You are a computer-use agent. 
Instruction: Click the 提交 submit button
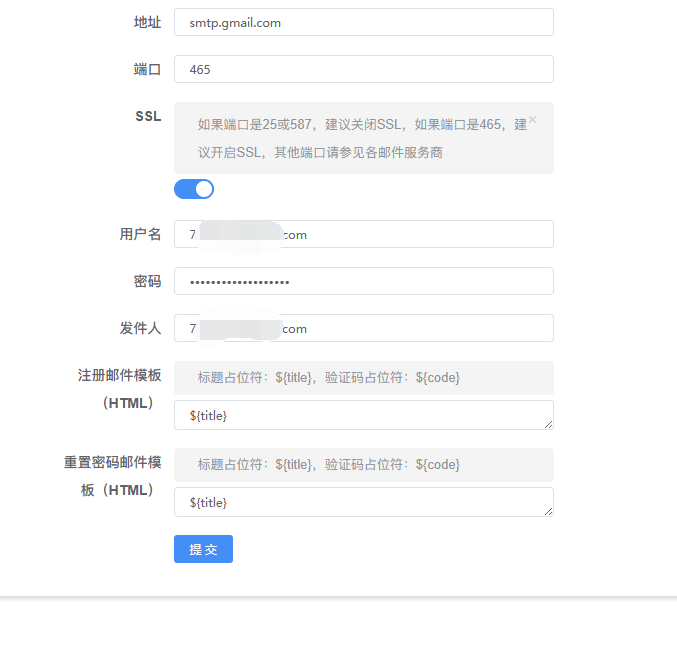coord(203,549)
